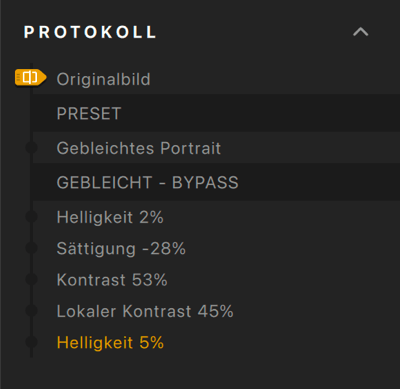Click the timeline dot beside Gebleichtes Portrait
The image size is (400, 389).
click(32, 148)
